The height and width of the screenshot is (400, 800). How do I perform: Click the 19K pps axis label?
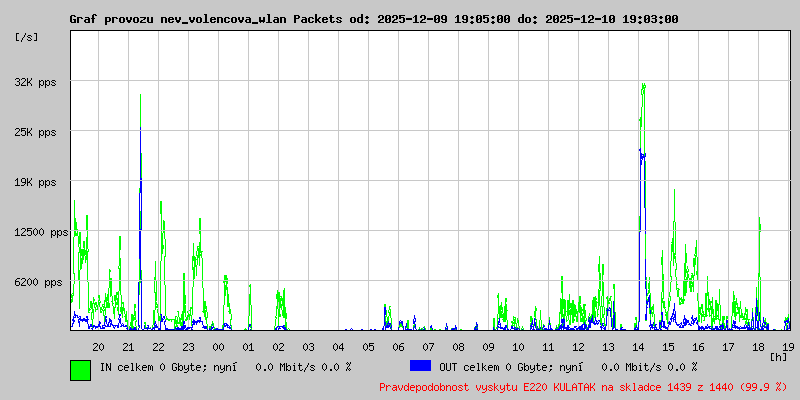click(35, 182)
